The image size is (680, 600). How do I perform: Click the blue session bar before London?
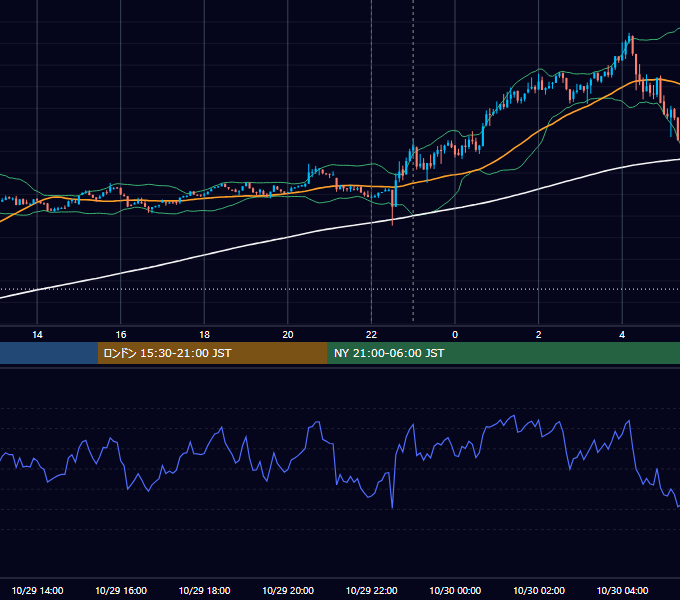49,353
